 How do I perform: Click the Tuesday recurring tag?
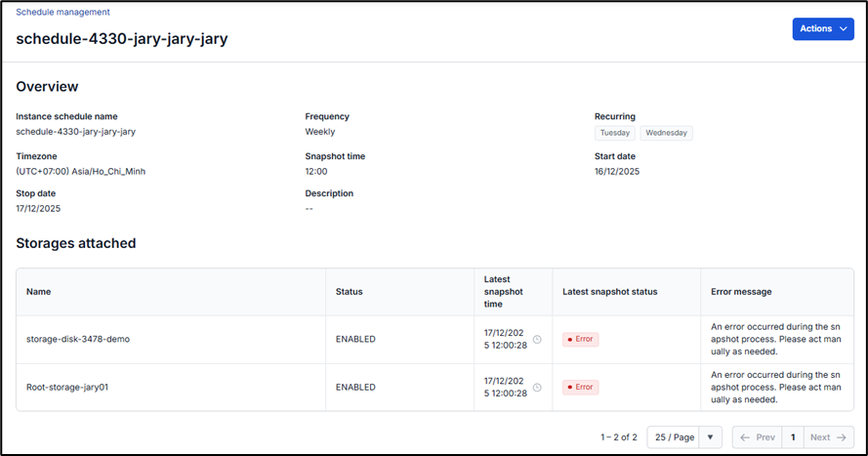tap(614, 133)
